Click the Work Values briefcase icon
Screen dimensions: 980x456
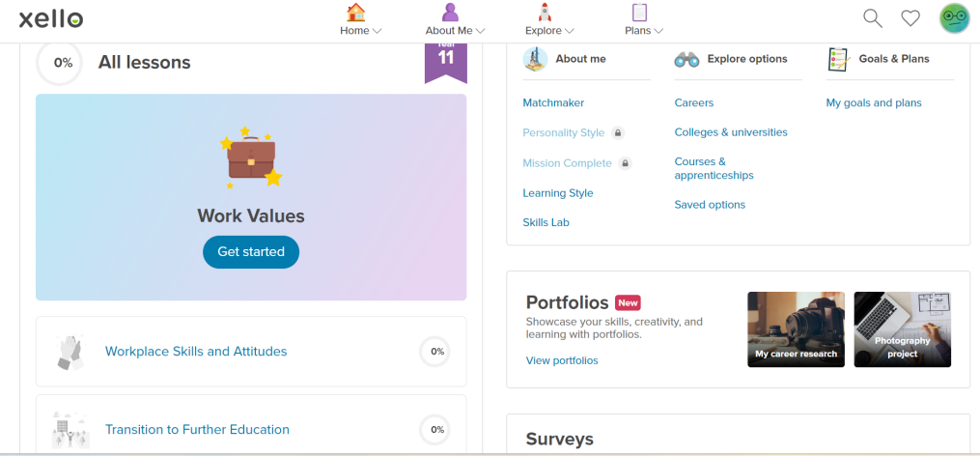click(251, 157)
